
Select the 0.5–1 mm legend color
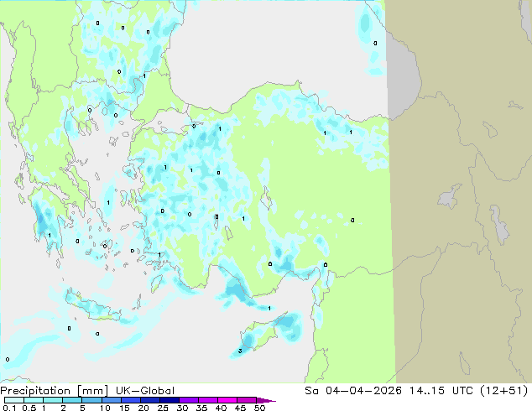pyautogui.click(x=34, y=400)
